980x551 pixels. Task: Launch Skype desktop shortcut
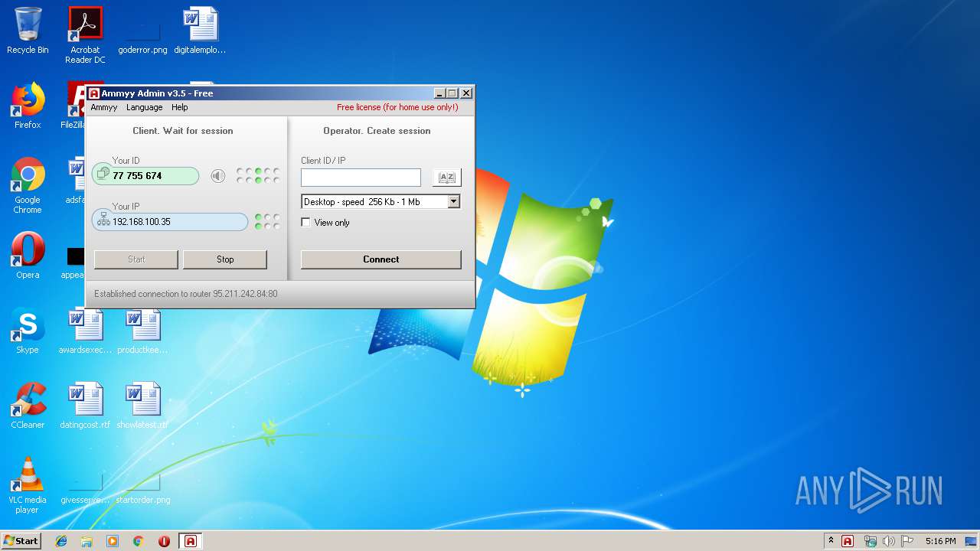click(x=28, y=331)
